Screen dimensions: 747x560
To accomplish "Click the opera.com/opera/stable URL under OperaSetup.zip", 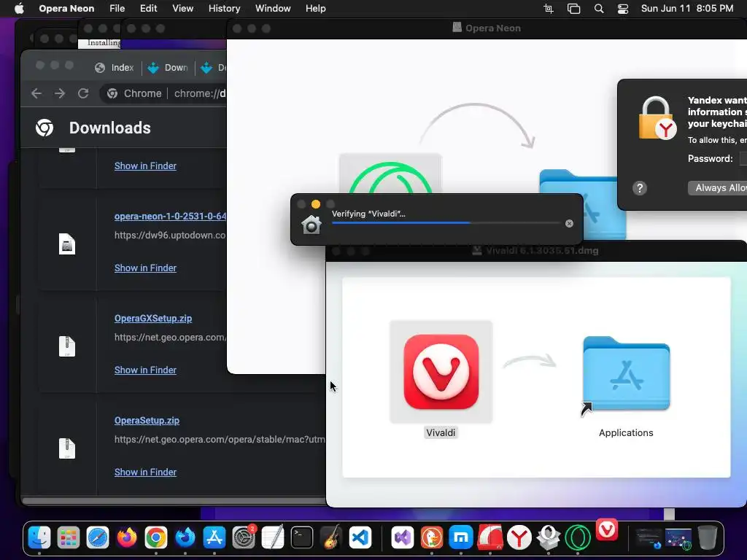I will pyautogui.click(x=220, y=440).
